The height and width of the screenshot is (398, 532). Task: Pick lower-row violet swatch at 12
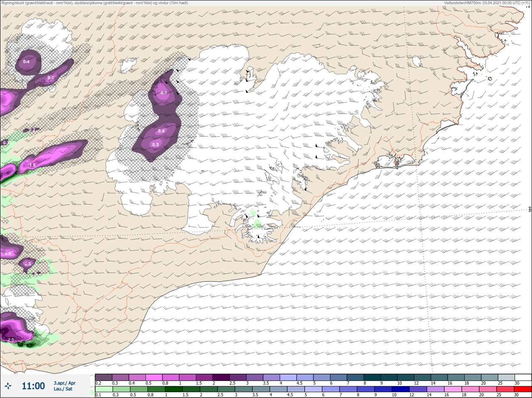point(418,389)
